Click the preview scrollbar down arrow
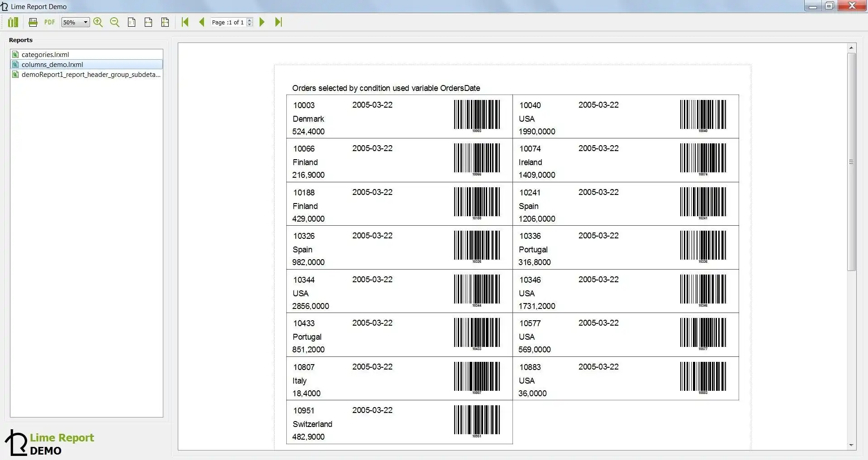This screenshot has width=868, height=460. (851, 445)
